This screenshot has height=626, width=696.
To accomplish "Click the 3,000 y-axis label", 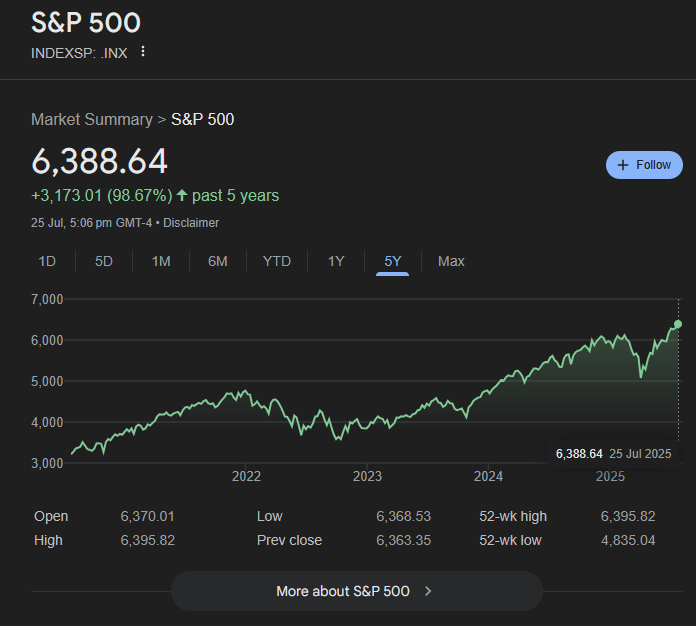I will click(47, 464).
